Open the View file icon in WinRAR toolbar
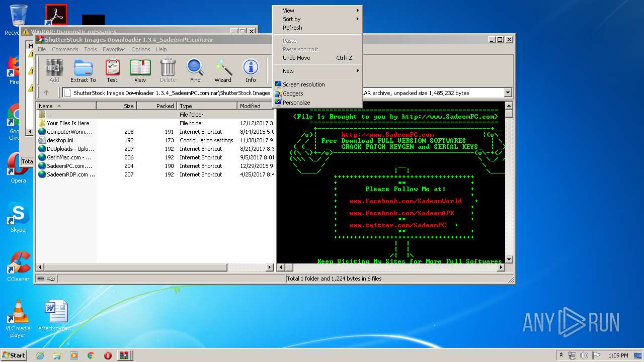The height and width of the screenshot is (362, 644). (x=140, y=71)
